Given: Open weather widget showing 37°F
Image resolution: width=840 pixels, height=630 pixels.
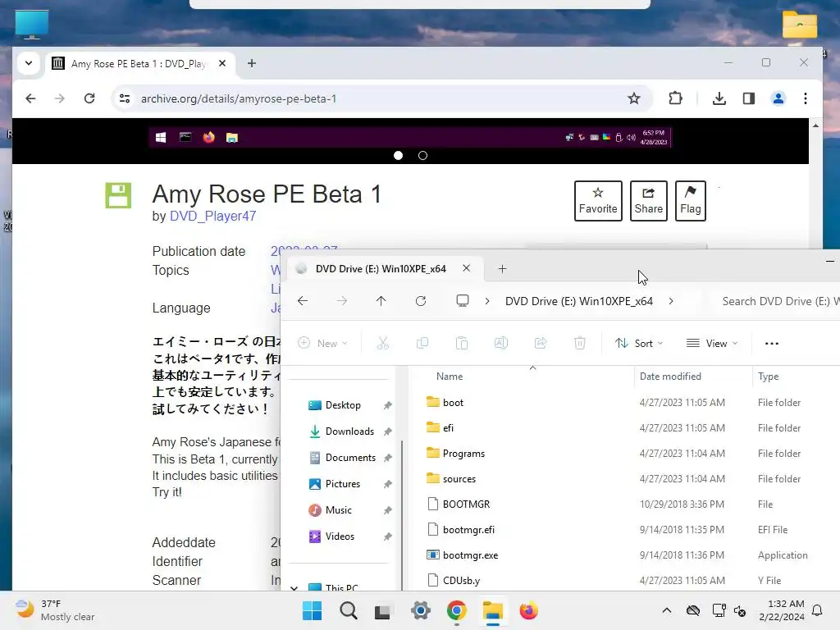Looking at the screenshot, I should (55, 610).
